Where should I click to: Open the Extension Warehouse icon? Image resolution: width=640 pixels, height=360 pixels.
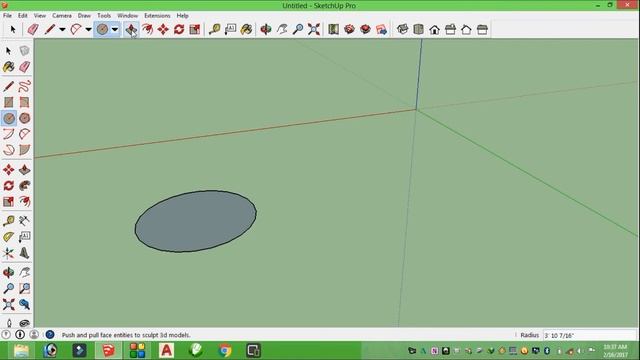(365, 29)
